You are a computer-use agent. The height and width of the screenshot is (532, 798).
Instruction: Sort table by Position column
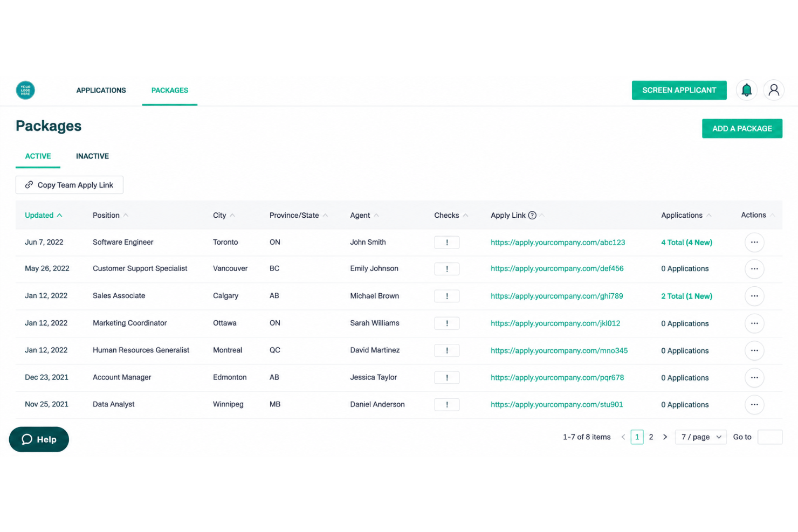[x=111, y=215]
